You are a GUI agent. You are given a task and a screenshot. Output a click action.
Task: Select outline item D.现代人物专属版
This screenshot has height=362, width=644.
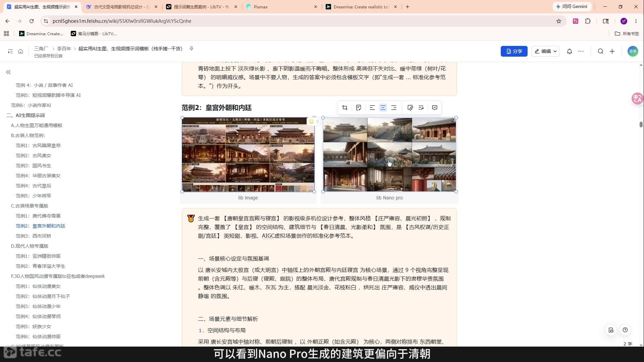pyautogui.click(x=30, y=246)
